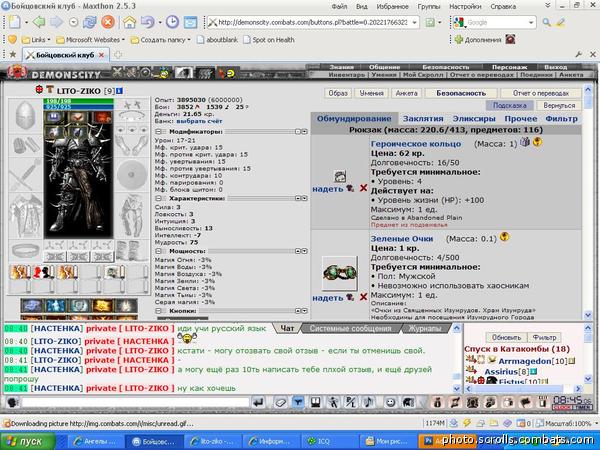Click the Refresh page icon
The image size is (600, 450).
pyautogui.click(x=89, y=22)
